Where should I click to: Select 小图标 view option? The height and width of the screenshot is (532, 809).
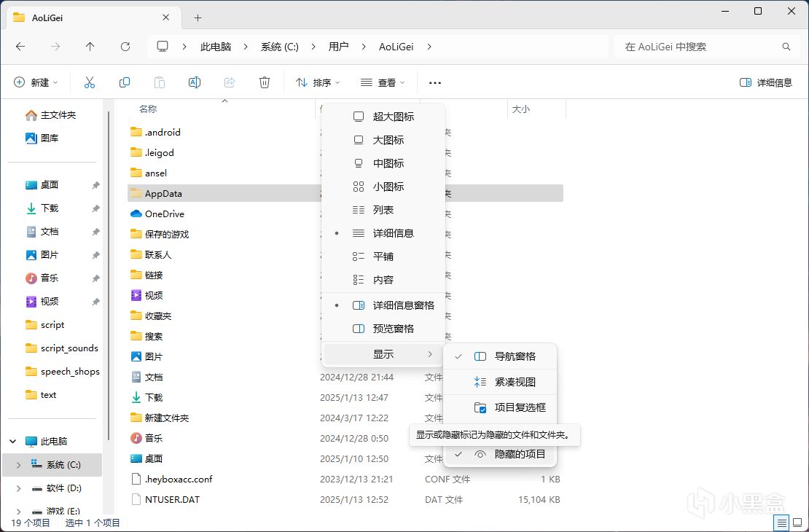pos(383,187)
